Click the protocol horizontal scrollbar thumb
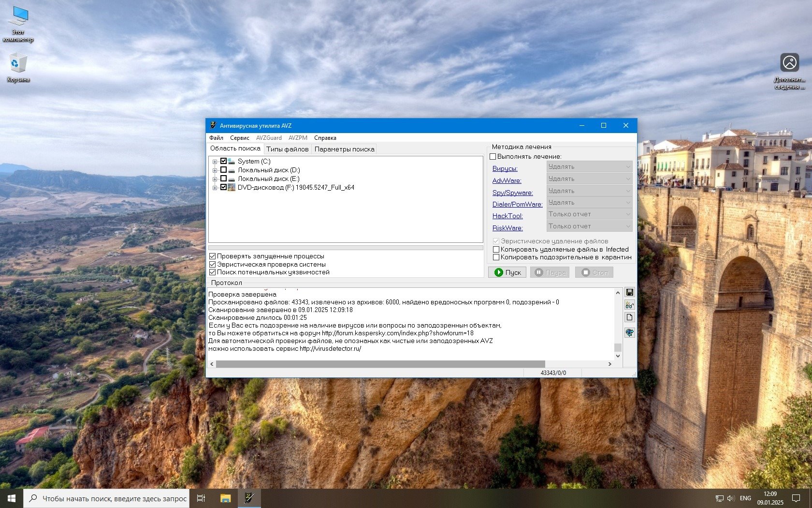 pyautogui.click(x=380, y=364)
